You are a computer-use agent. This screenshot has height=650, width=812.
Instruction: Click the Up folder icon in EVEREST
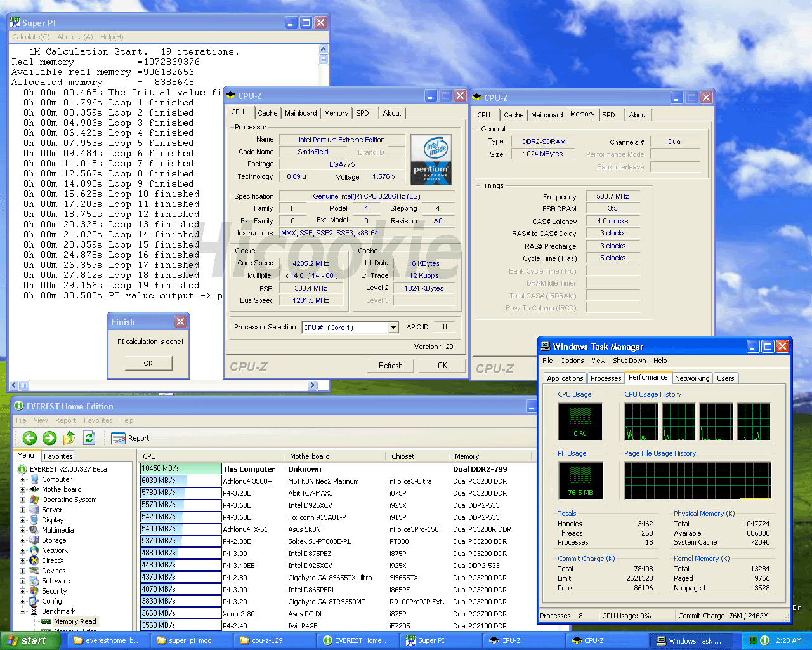coord(69,438)
